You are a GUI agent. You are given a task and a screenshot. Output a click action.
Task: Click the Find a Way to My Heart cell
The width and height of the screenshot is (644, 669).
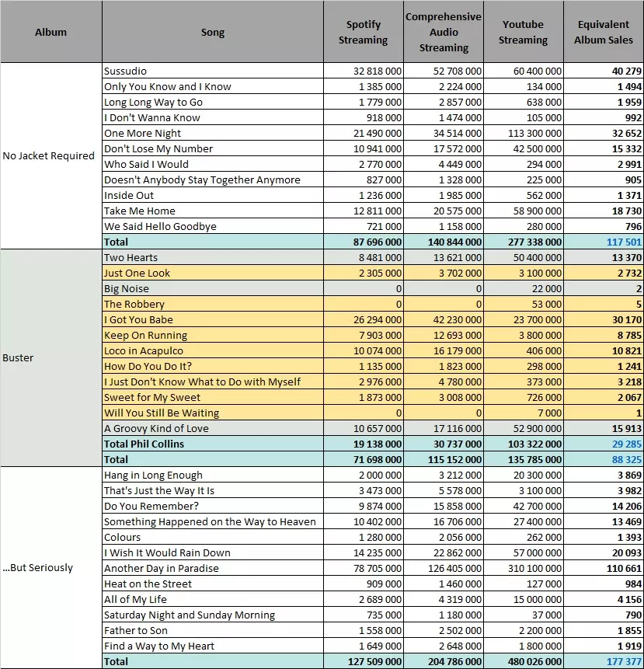(x=213, y=646)
